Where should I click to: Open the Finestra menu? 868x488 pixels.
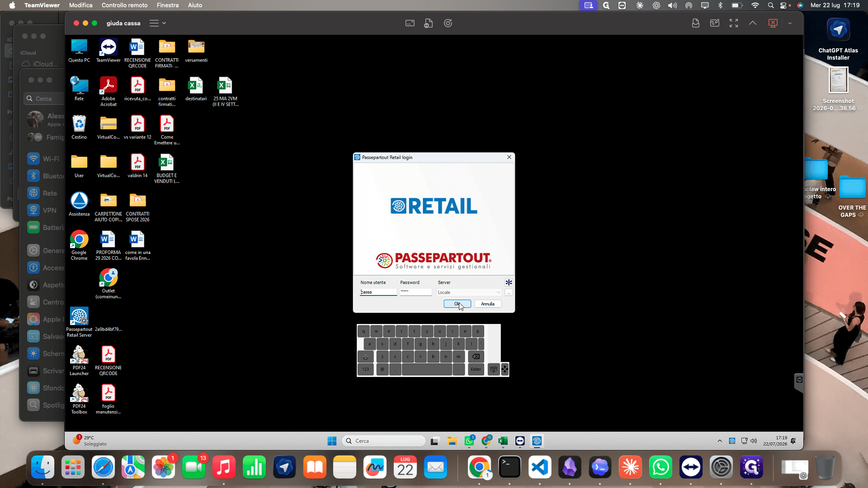(168, 5)
